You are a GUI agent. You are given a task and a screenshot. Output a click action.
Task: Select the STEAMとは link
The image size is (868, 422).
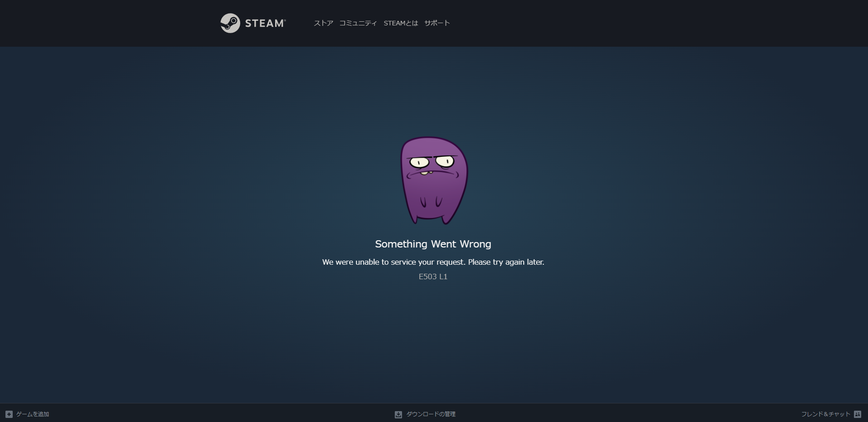[401, 23]
